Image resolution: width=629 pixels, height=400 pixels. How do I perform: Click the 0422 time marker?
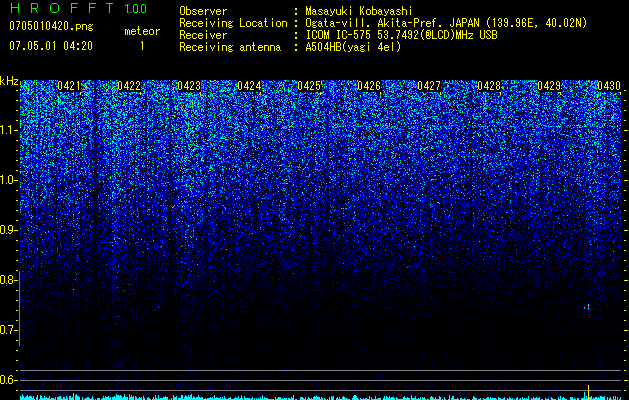point(129,86)
